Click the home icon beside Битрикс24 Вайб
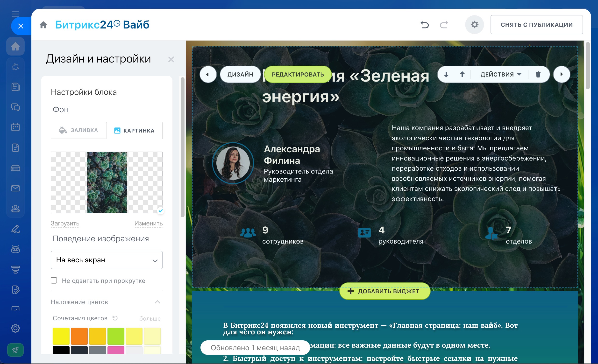 (43, 25)
